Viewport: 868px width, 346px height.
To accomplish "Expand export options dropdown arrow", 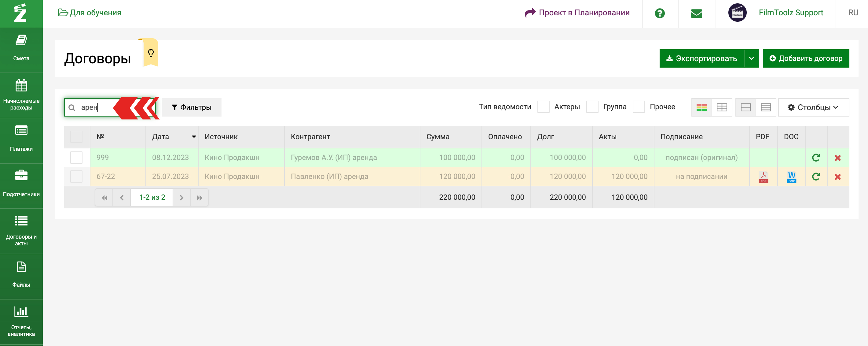I will (751, 58).
